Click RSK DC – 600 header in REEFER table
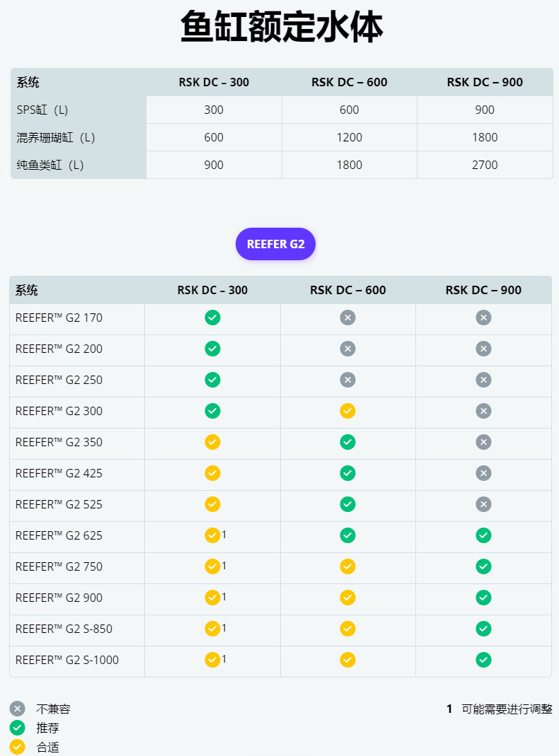Viewport: 559px width, 756px height. click(347, 290)
